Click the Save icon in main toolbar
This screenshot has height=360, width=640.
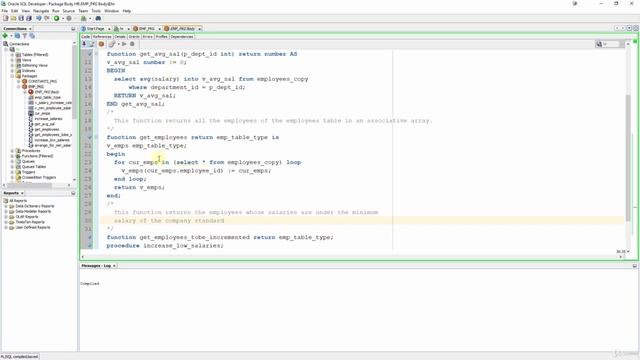[21, 18]
